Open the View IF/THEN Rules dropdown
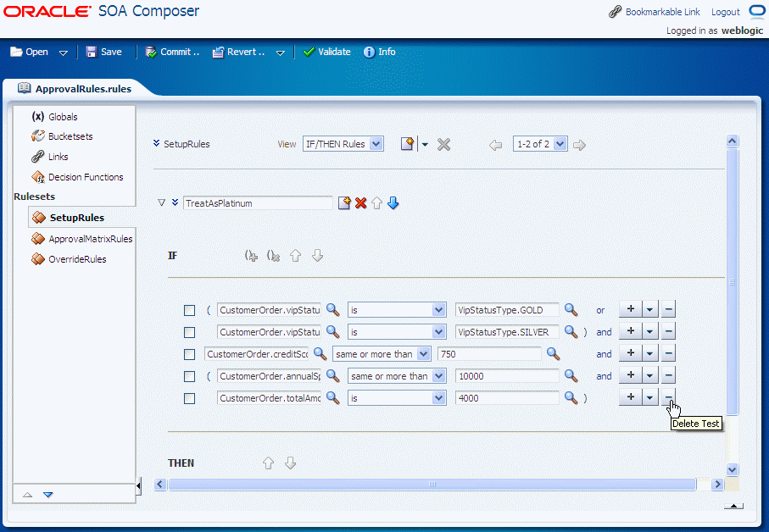This screenshot has width=769, height=532. [x=343, y=144]
